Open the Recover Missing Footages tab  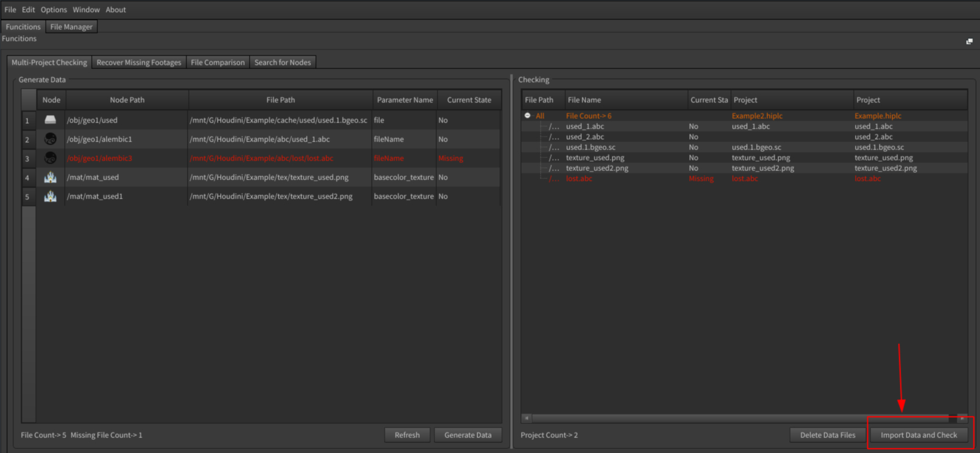pyautogui.click(x=139, y=62)
